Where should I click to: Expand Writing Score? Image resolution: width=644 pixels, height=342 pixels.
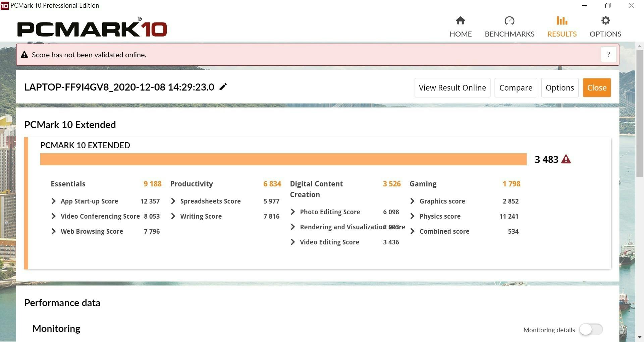pyautogui.click(x=173, y=216)
